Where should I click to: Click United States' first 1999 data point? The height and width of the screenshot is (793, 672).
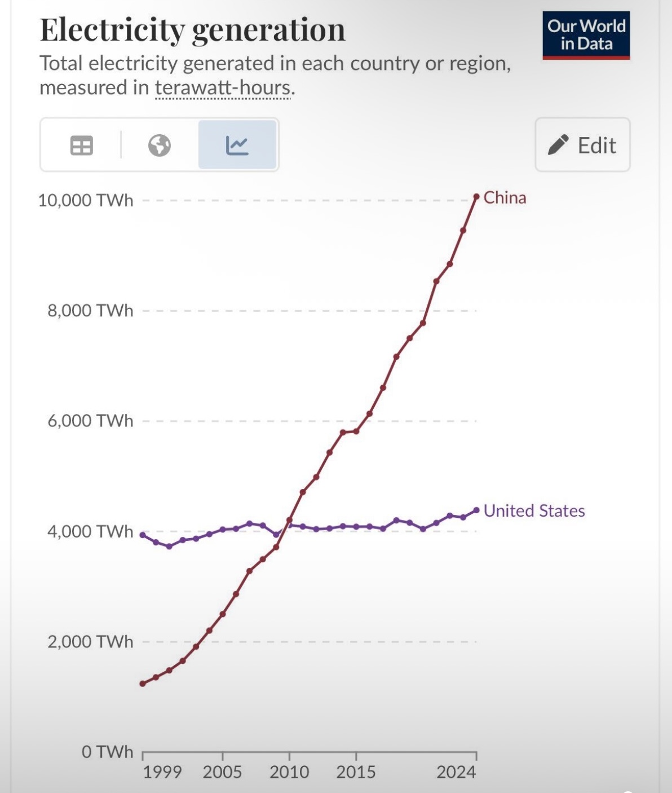click(x=143, y=535)
